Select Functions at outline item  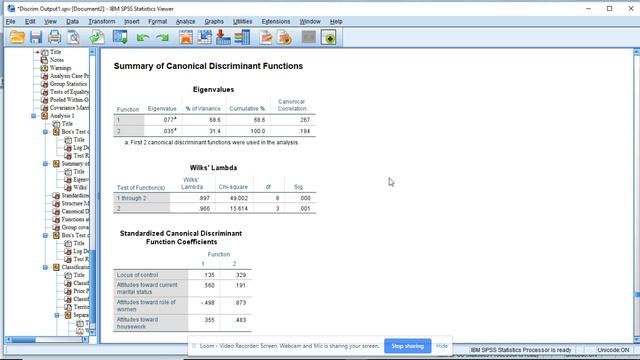pyautogui.click(x=75, y=219)
